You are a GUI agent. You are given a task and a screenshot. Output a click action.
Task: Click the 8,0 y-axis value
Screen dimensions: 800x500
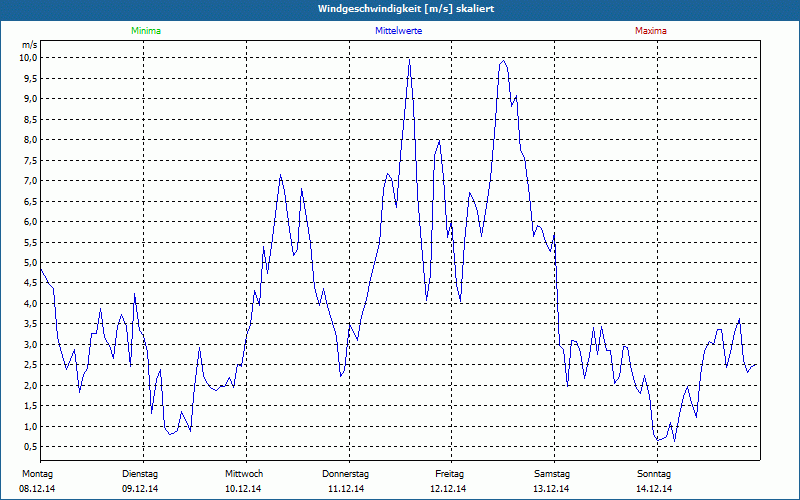tap(31, 140)
